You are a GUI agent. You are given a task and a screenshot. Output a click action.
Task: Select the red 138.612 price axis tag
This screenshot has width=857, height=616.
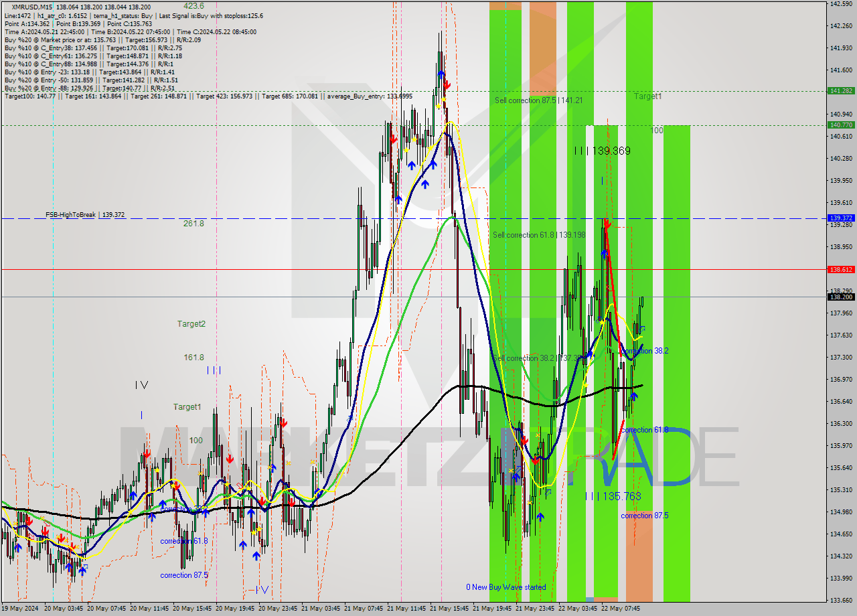pos(841,269)
